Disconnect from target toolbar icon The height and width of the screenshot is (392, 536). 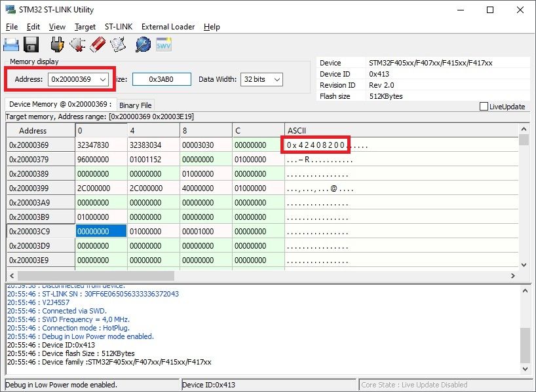click(77, 45)
